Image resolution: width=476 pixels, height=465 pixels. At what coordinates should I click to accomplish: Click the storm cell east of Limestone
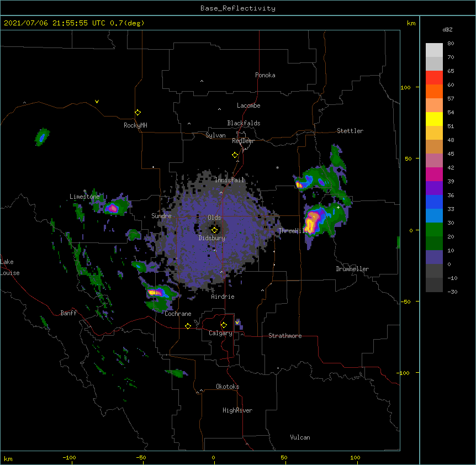tap(113, 208)
